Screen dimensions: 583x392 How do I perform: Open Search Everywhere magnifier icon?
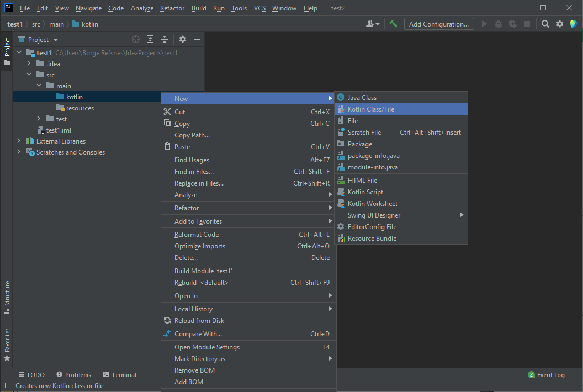tap(545, 24)
